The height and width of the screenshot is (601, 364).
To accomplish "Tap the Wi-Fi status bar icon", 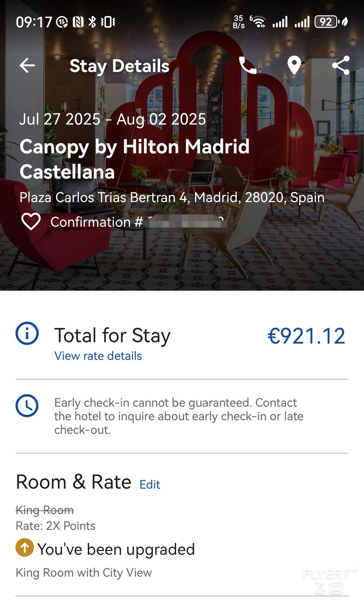I will (258, 22).
